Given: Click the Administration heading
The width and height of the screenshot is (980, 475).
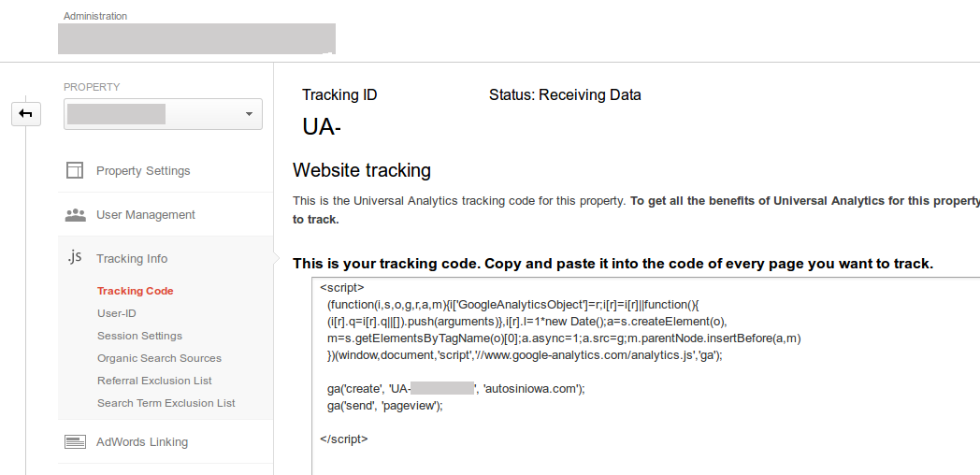Looking at the screenshot, I should (x=95, y=16).
